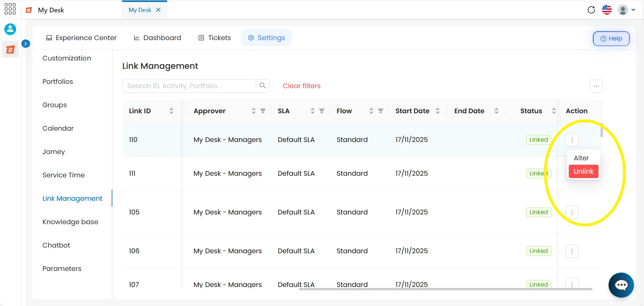Click the Linked status badge for 106
Viewport: 644px width, 306px height.
(539, 251)
